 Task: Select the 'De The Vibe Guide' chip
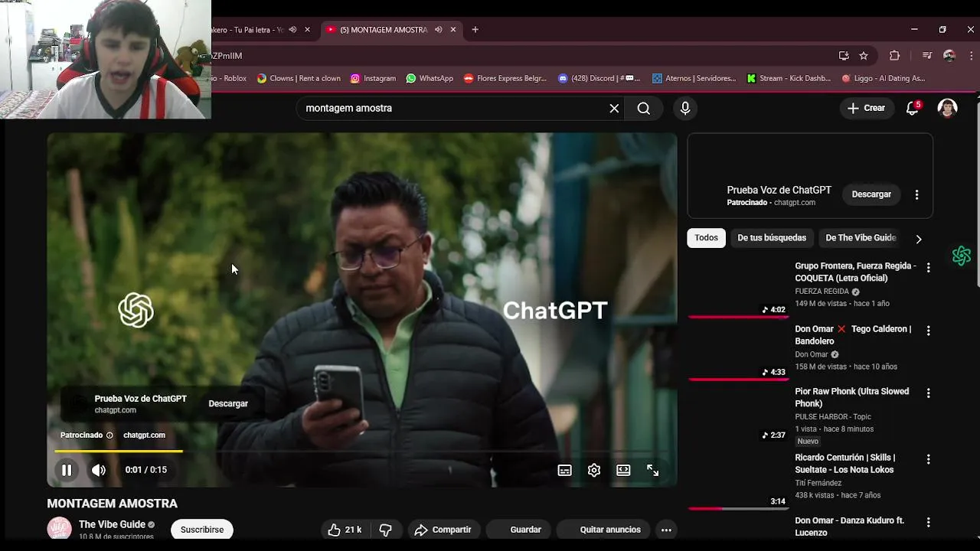861,238
